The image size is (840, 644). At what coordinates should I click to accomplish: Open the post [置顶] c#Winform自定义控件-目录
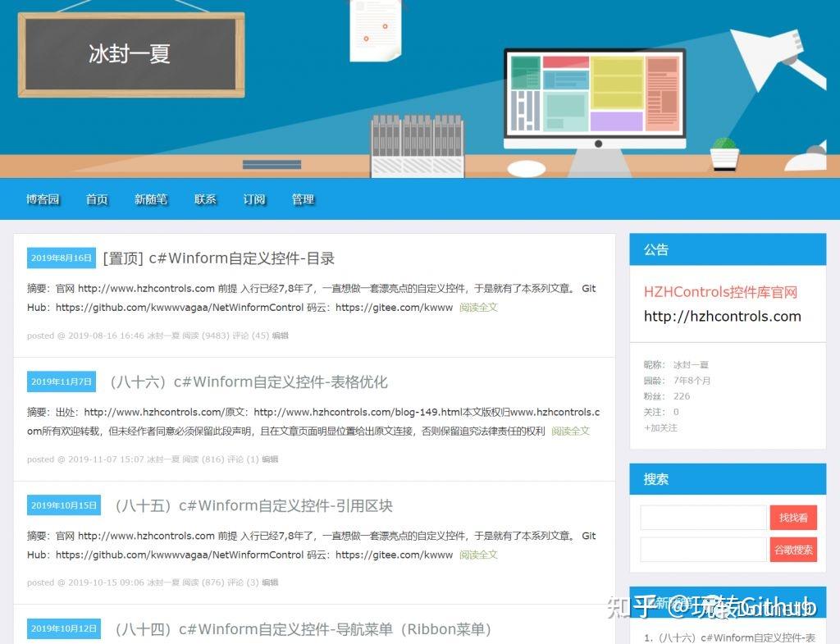(x=218, y=258)
